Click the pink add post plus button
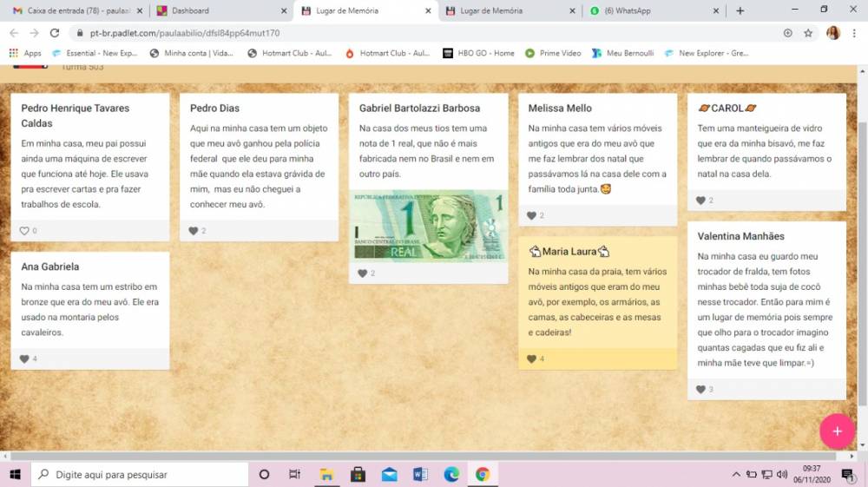 point(837,431)
